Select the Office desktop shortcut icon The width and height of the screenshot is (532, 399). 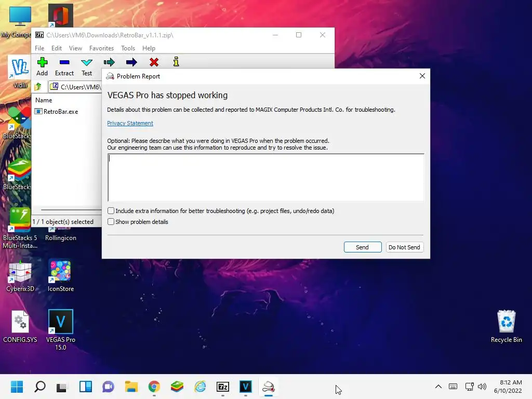60,16
